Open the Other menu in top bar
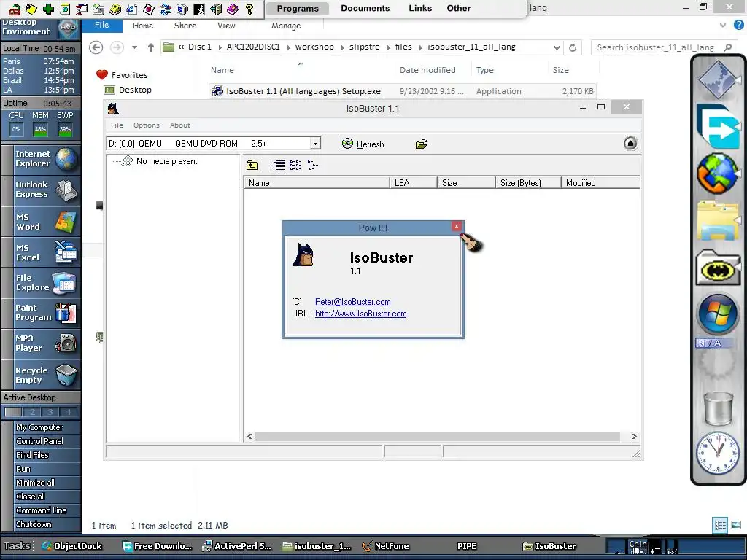The height and width of the screenshot is (560, 747). (x=459, y=8)
